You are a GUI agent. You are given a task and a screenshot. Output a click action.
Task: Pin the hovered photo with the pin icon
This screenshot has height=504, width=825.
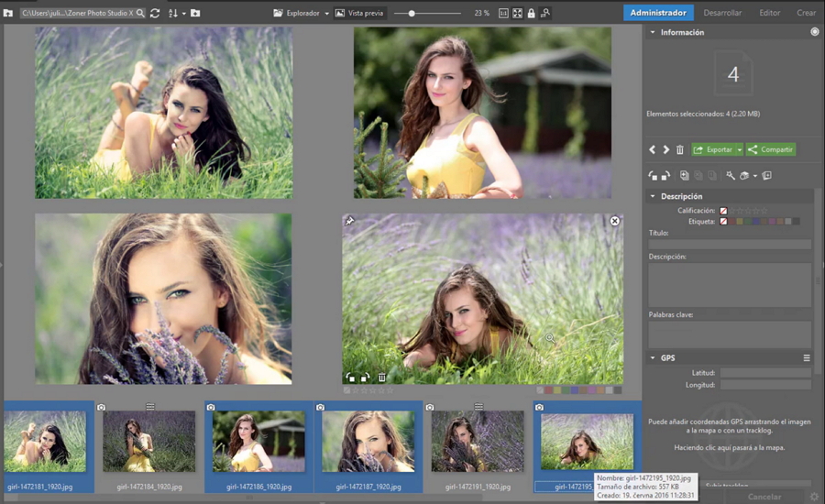(349, 222)
